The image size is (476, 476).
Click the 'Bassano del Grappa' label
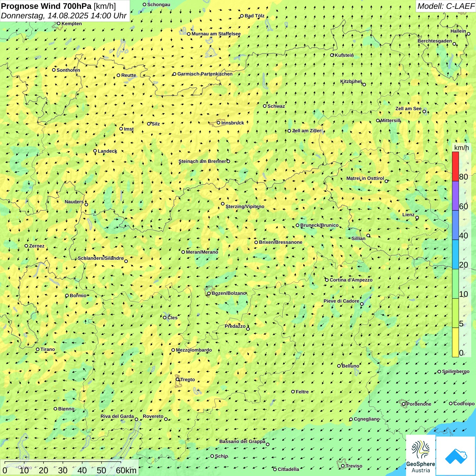[x=242, y=441]
